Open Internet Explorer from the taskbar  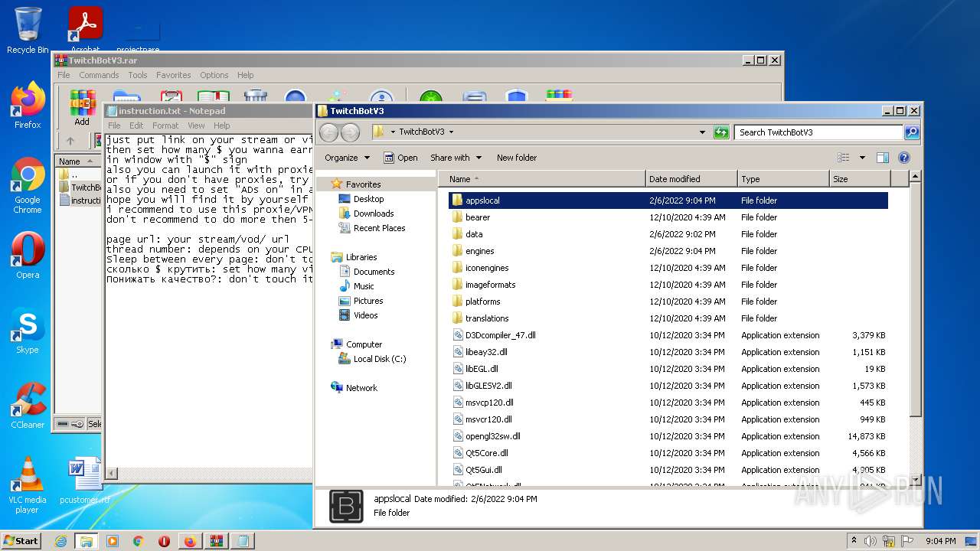click(x=60, y=541)
